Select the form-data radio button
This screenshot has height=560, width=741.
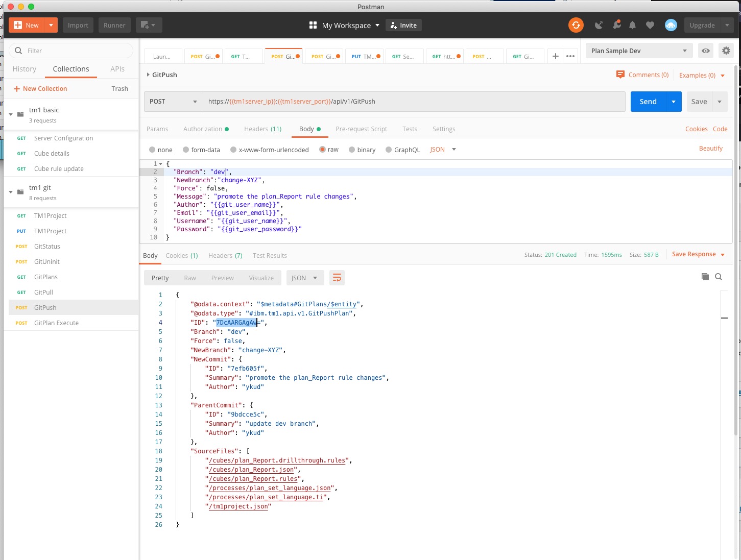(x=186, y=150)
